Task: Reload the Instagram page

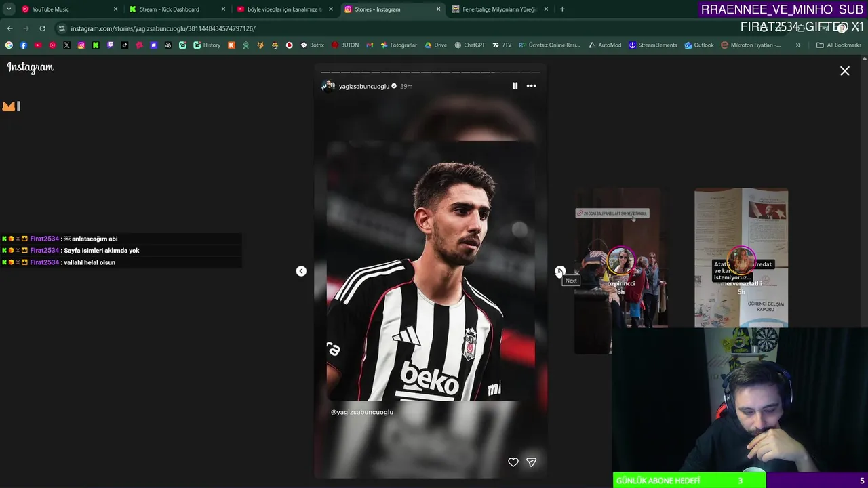Action: (x=42, y=28)
